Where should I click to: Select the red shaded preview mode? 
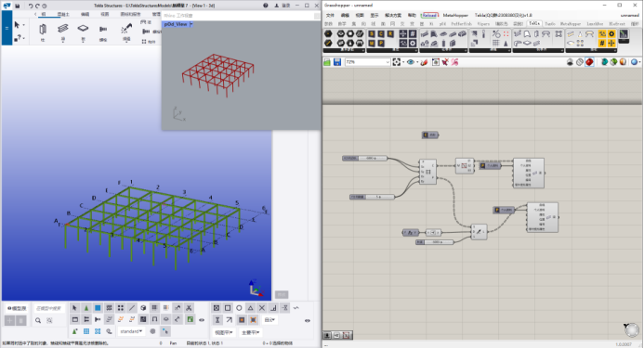pyautogui.click(x=590, y=62)
